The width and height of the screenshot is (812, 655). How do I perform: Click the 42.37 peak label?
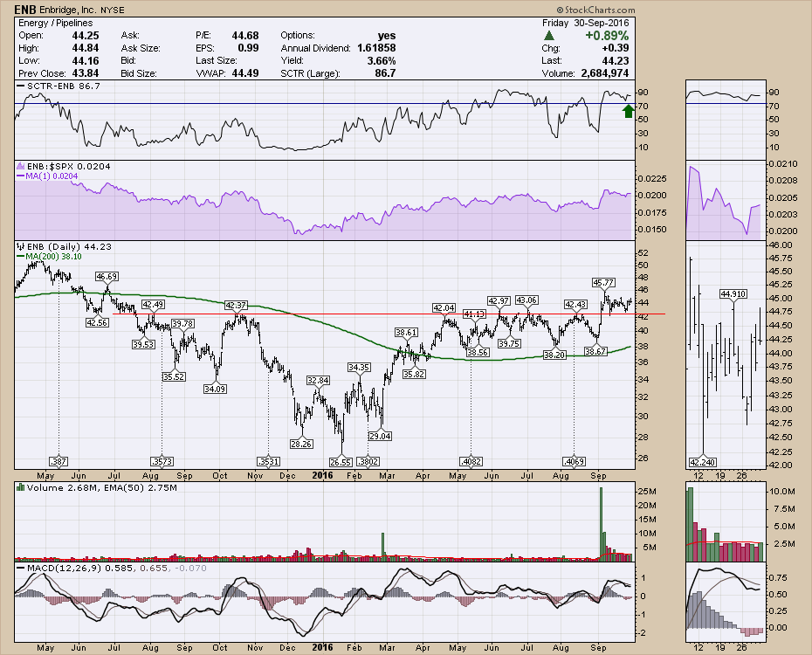236,306
